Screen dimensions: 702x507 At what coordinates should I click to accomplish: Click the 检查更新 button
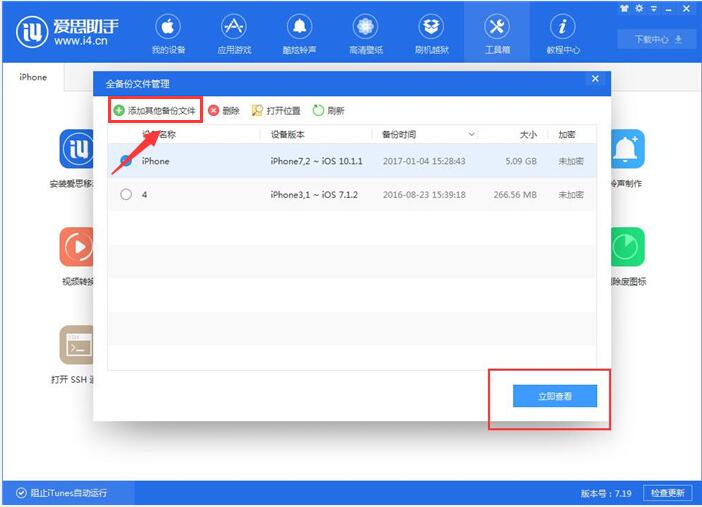tap(668, 493)
